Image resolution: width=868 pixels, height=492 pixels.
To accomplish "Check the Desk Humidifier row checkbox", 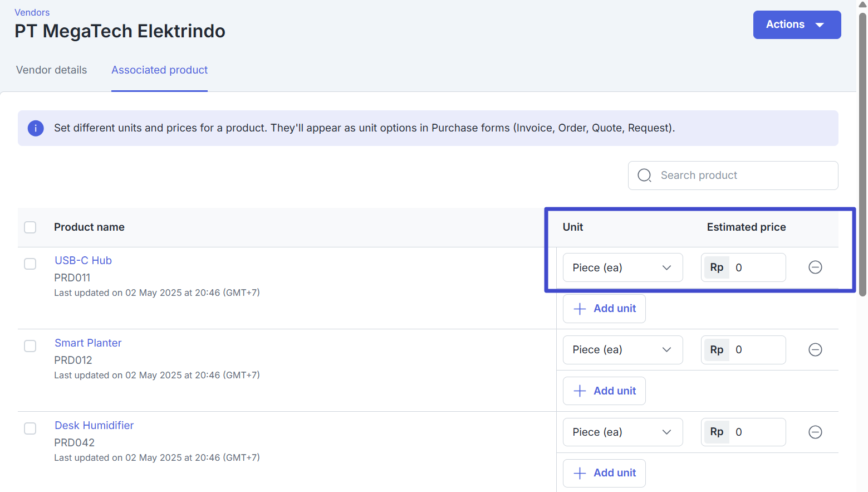I will point(30,428).
